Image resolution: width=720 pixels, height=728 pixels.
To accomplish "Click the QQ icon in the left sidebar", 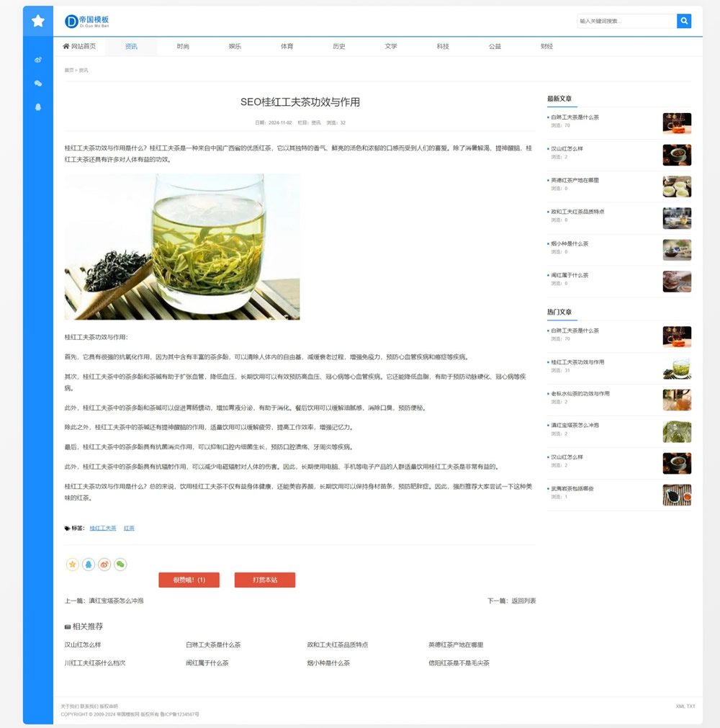I will point(38,107).
